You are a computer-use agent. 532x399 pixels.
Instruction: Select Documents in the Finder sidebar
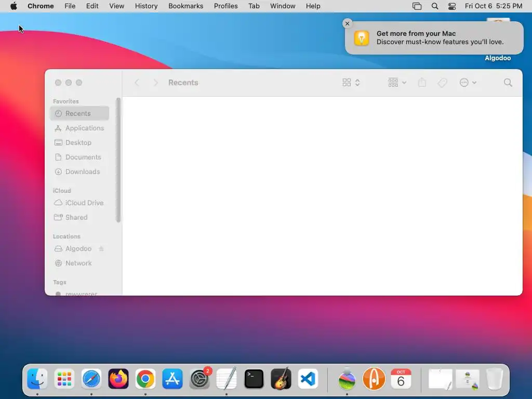coord(79,157)
